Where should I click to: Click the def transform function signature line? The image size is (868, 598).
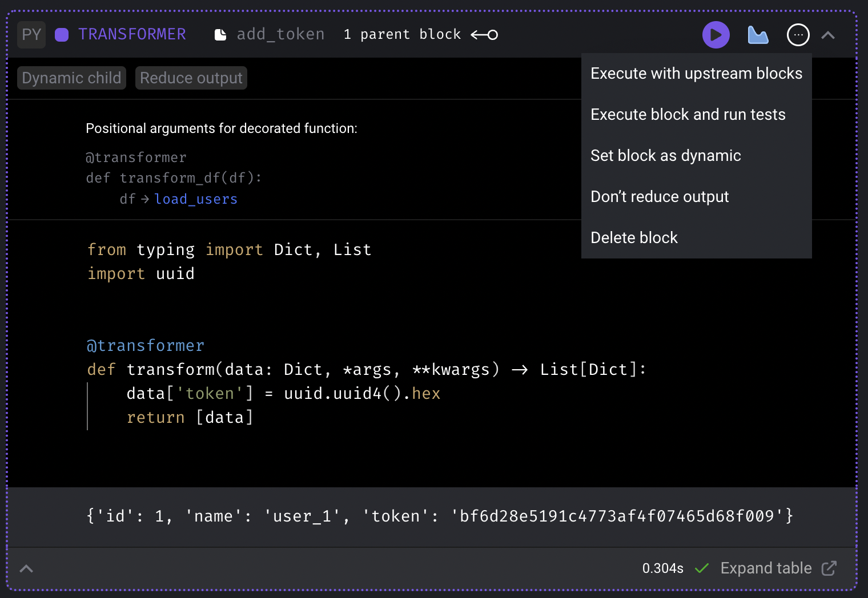367,370
